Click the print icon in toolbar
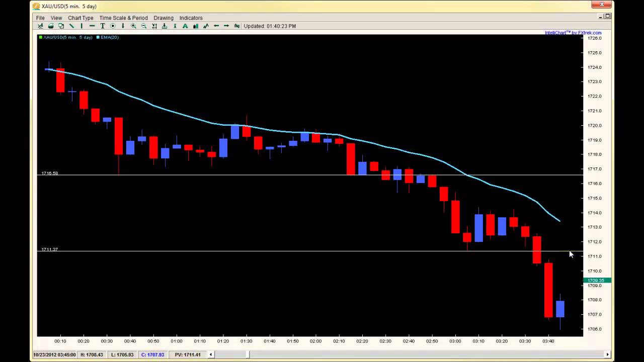 (51, 26)
